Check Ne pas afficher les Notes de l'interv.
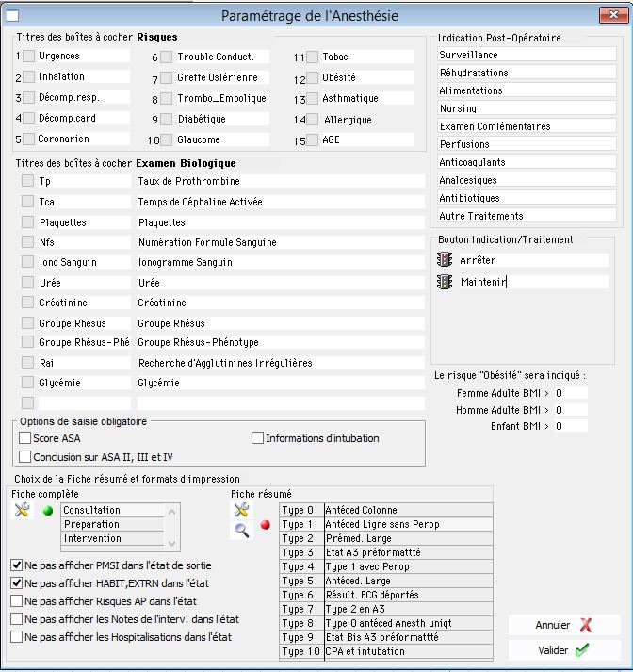 click(x=16, y=619)
